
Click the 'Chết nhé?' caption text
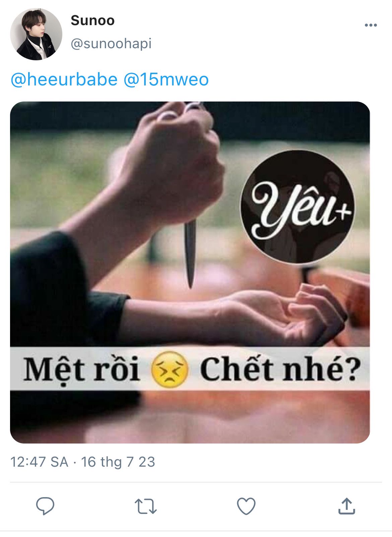[280, 370]
